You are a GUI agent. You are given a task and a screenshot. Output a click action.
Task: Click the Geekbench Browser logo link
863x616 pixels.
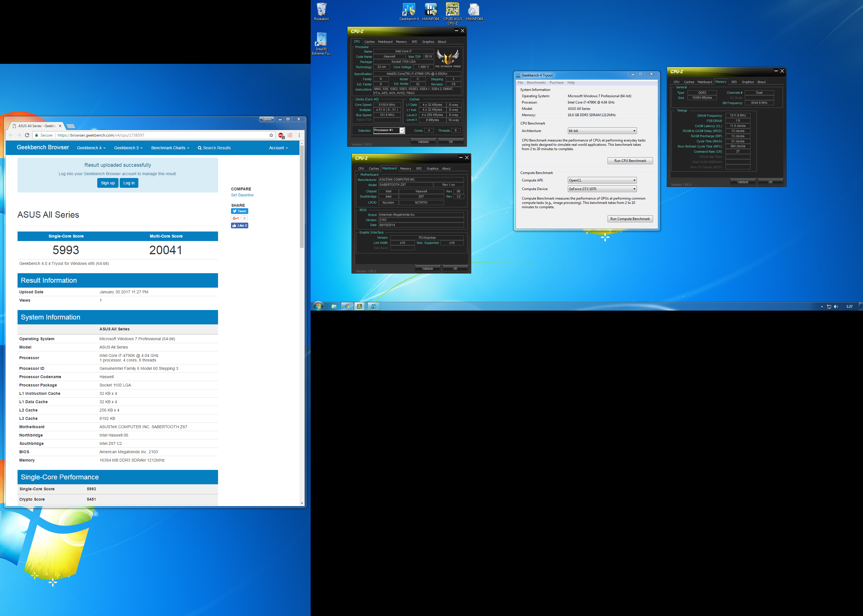(x=43, y=147)
